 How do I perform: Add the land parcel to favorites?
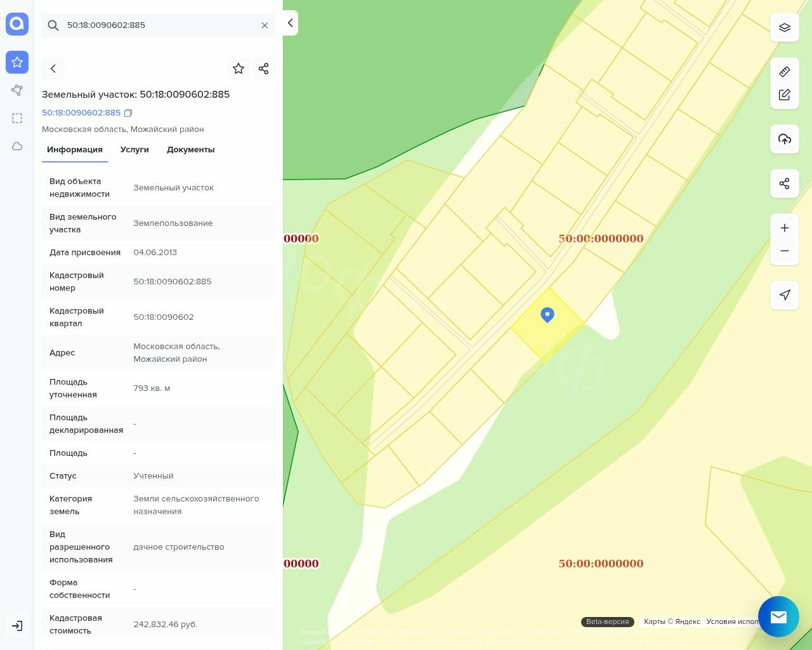point(239,69)
